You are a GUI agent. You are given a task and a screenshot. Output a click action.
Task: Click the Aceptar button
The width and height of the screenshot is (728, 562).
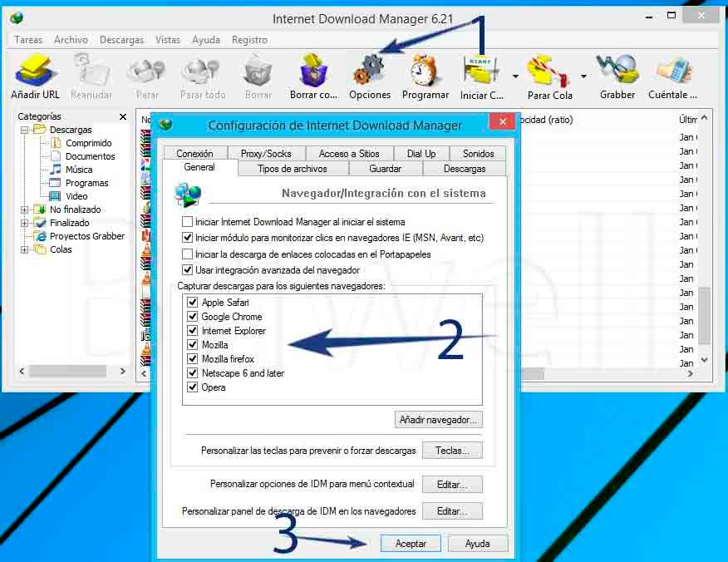pos(411,544)
